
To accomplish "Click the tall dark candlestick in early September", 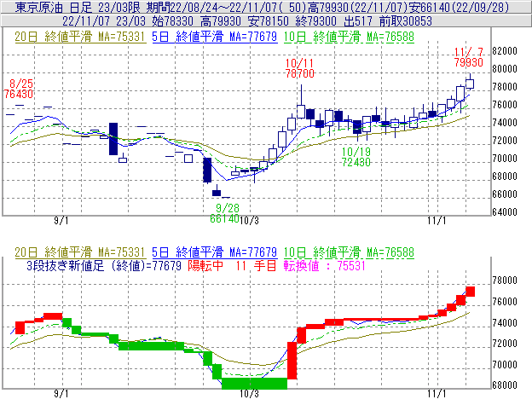I will click(x=113, y=139).
